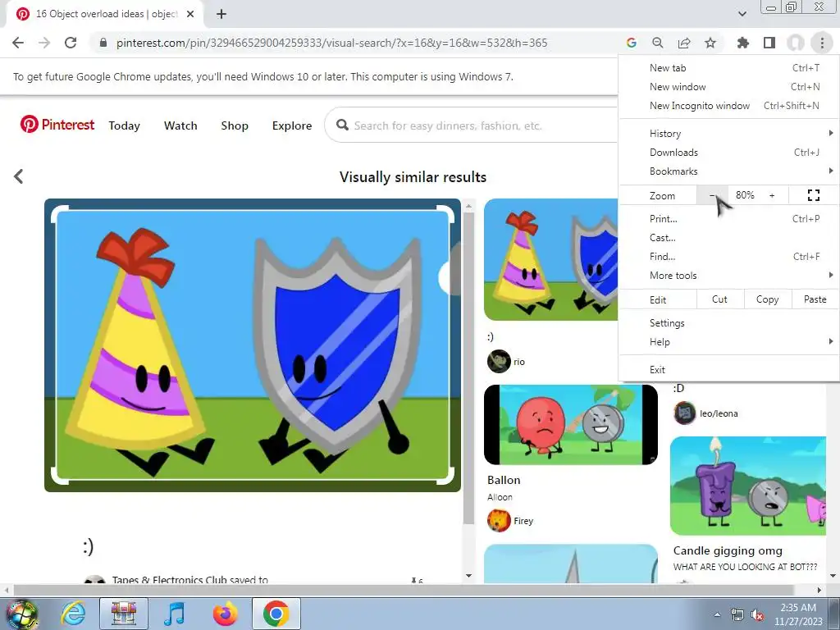
Task: Open Downloads from Chrome menu
Action: pos(728,152)
